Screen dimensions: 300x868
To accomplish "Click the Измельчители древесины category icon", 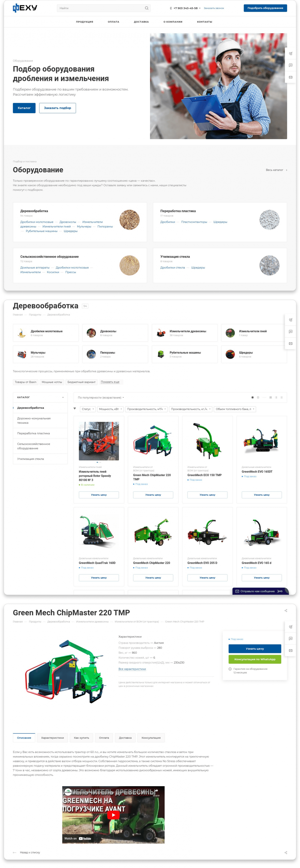I will (161, 333).
